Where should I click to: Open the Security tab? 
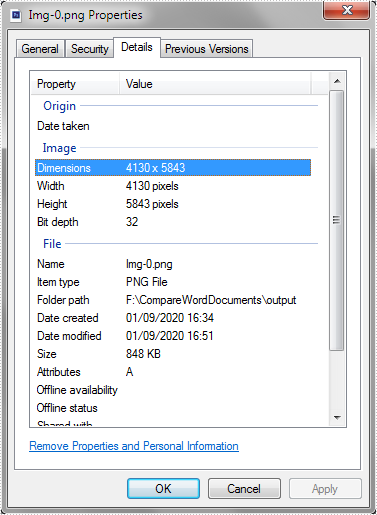[x=90, y=49]
